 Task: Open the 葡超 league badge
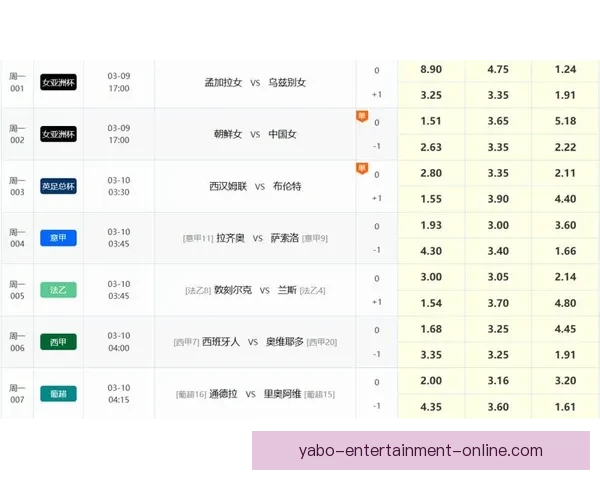point(58,393)
